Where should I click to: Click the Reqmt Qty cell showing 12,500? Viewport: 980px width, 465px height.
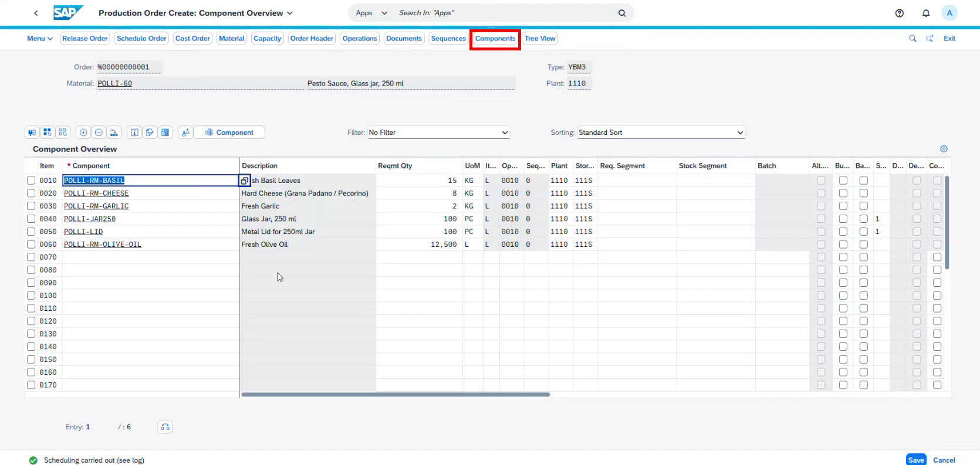tap(419, 245)
